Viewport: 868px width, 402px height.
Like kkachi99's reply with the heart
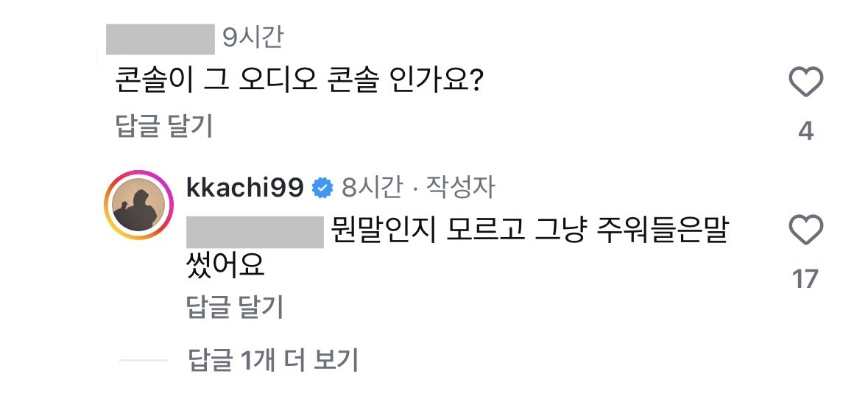coord(805,230)
